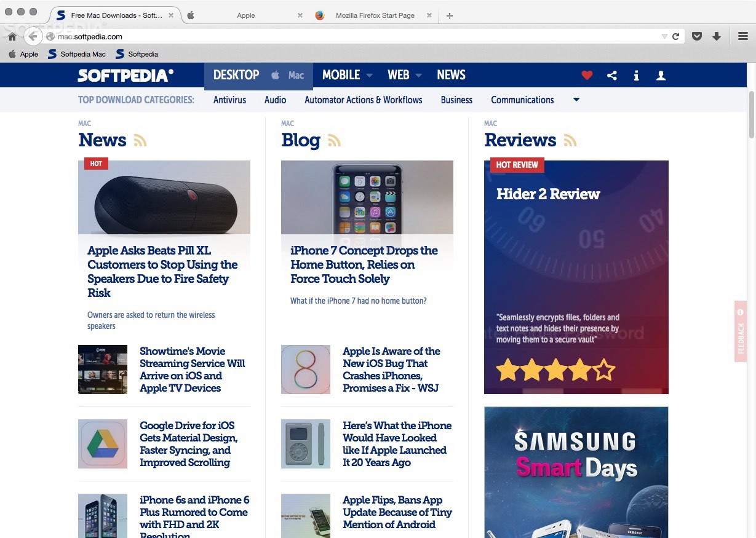Open the Beats Pill XL article headline
This screenshot has width=756, height=538.
(162, 272)
